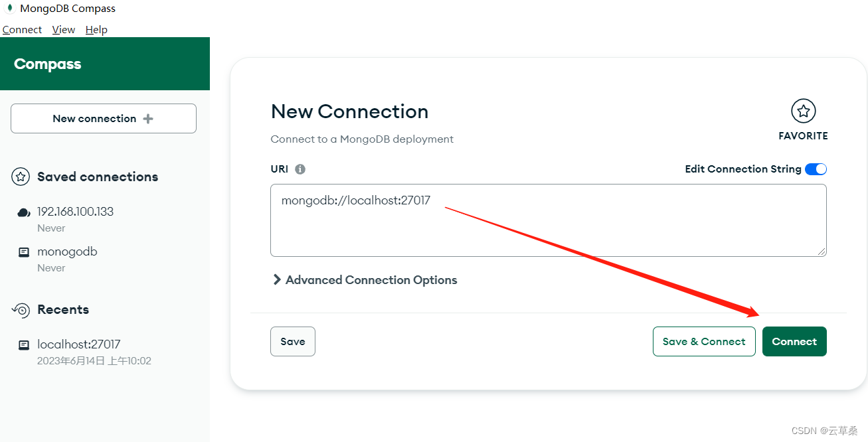The height and width of the screenshot is (442, 868).
Task: Start a New connection
Action: pyautogui.click(x=103, y=118)
